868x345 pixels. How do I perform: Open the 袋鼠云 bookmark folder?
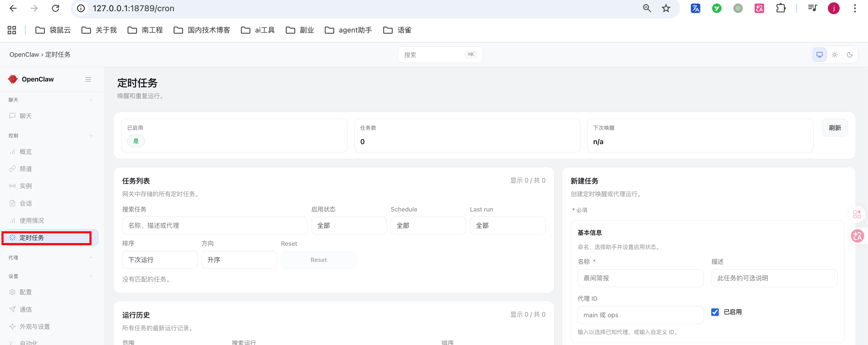(53, 30)
